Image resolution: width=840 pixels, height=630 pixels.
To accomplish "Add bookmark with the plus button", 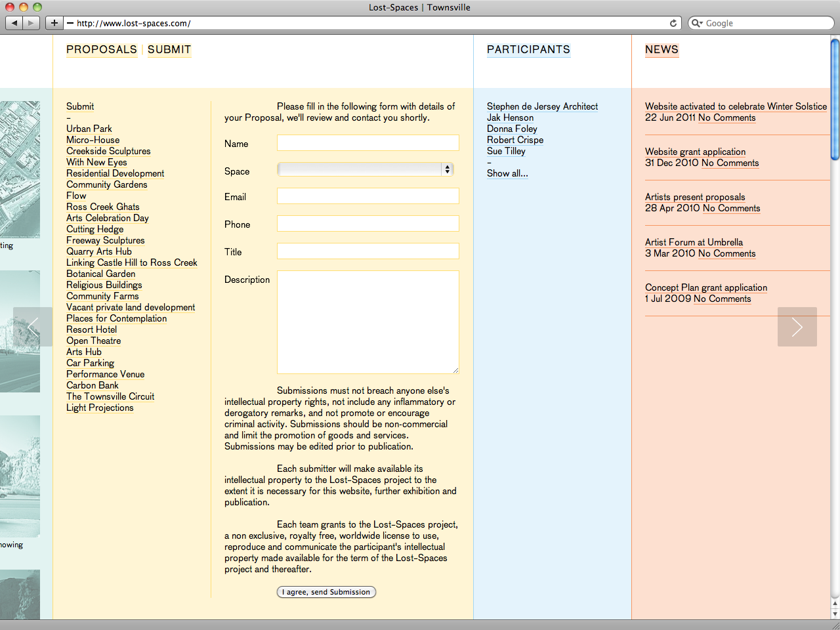I will (x=54, y=23).
